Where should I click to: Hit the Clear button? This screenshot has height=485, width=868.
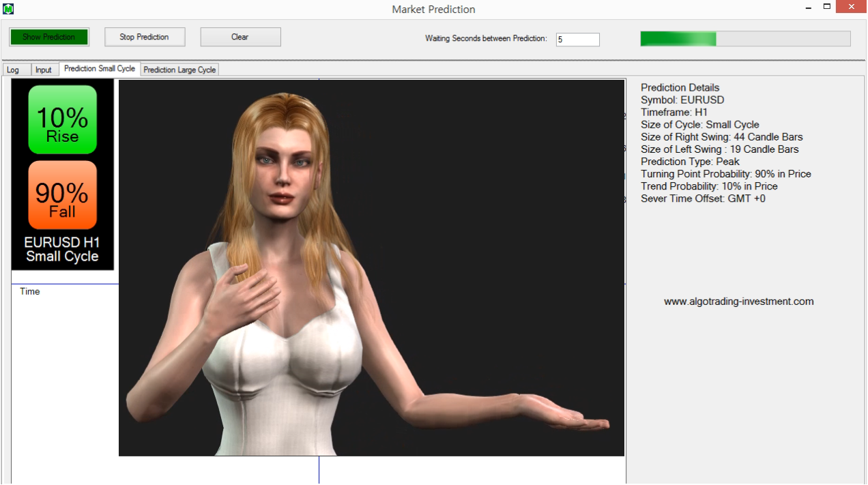tap(240, 37)
